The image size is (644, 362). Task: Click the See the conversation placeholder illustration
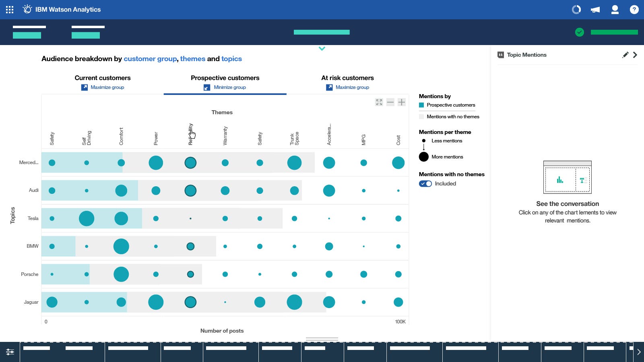pyautogui.click(x=568, y=177)
